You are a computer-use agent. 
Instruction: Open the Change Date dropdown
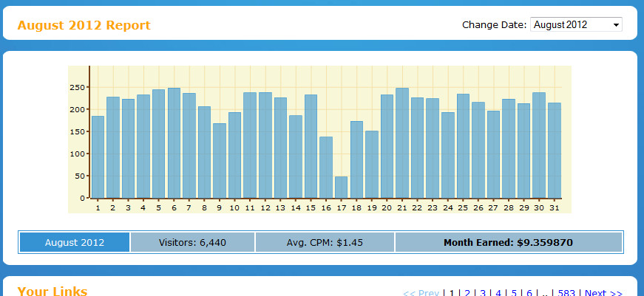point(576,24)
